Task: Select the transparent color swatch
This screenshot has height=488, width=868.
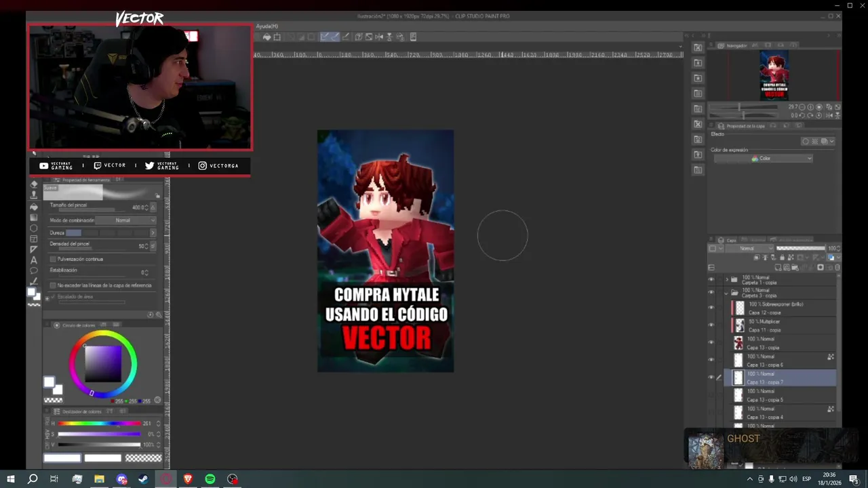Action: (x=144, y=458)
